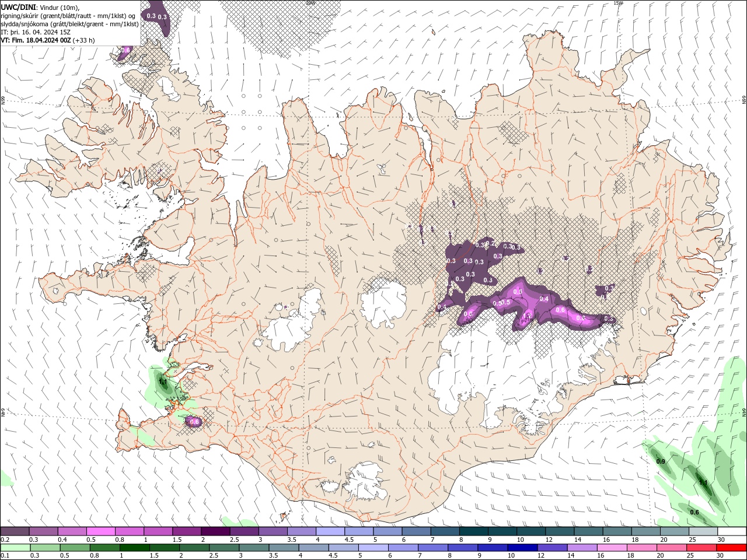
Task: Select the rain scale swatch between 6 and 7
Action: tap(403, 548)
